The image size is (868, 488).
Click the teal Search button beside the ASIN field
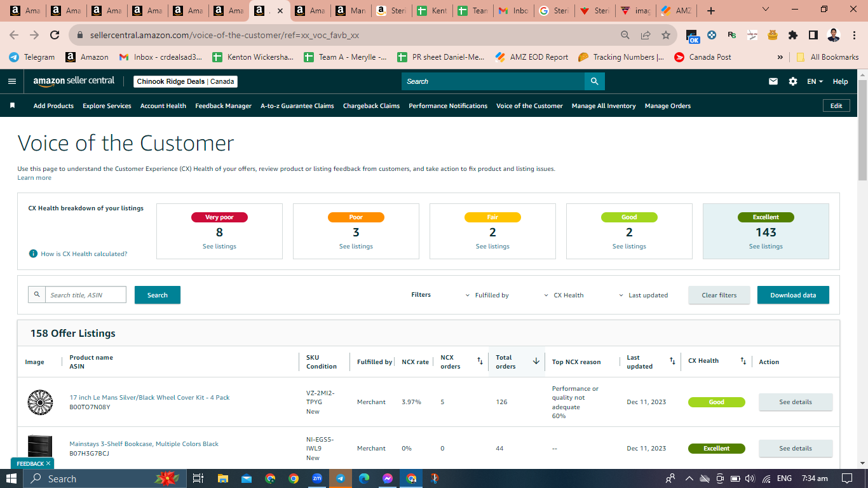[x=158, y=295]
